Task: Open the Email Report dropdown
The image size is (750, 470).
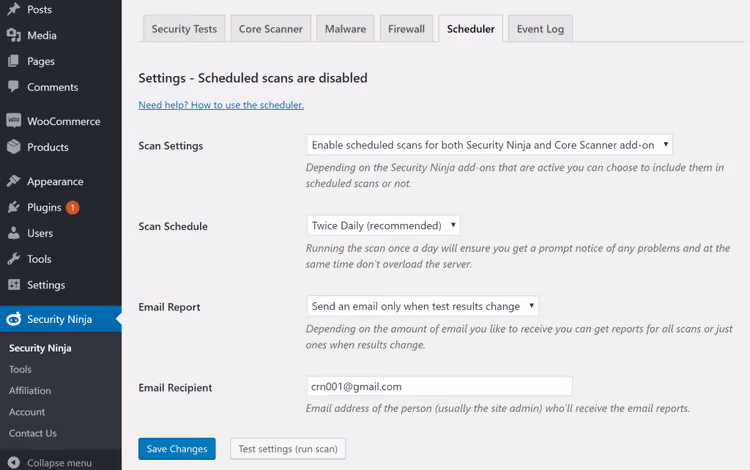Action: (x=422, y=306)
